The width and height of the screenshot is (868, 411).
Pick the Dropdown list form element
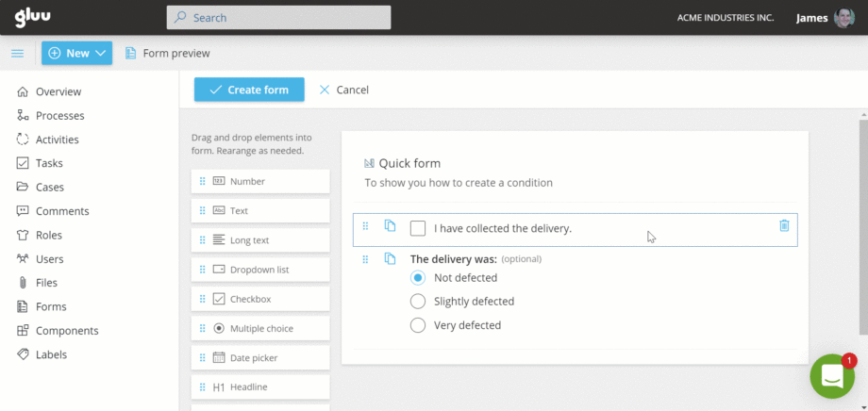point(260,270)
